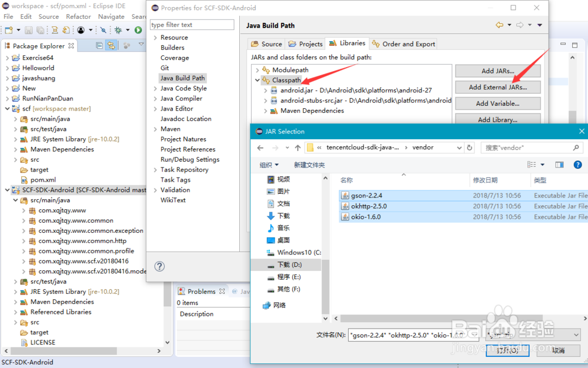Click Collapse All icon in Package Explorer
The width and height of the screenshot is (588, 368).
pyautogui.click(x=99, y=46)
